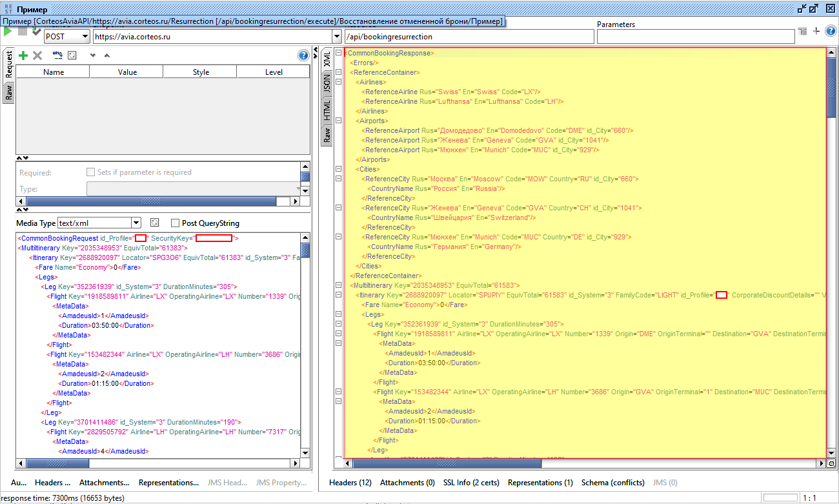The image size is (839, 504).
Task: Open the POST method dropdown
Action: (84, 37)
